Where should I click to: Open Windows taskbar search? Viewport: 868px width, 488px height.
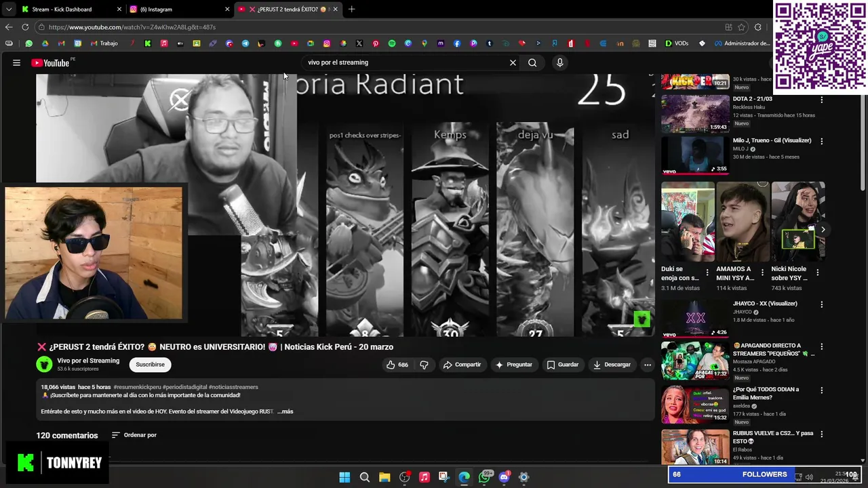365,477
